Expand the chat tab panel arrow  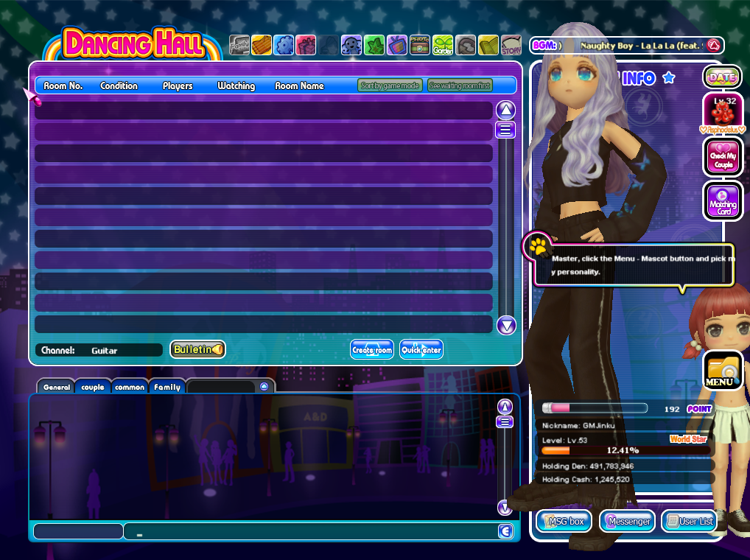click(264, 387)
